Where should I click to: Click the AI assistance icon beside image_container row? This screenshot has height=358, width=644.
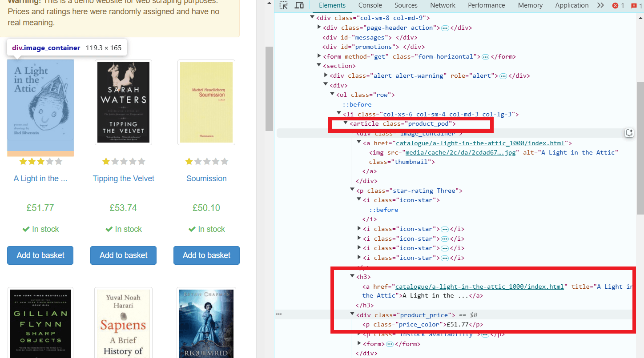pyautogui.click(x=629, y=133)
